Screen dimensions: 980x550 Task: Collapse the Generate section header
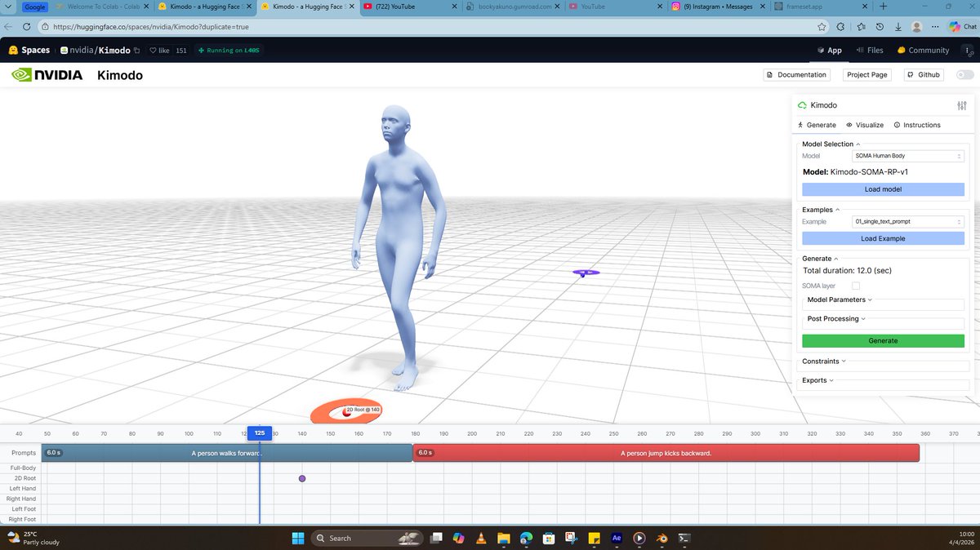click(x=819, y=259)
